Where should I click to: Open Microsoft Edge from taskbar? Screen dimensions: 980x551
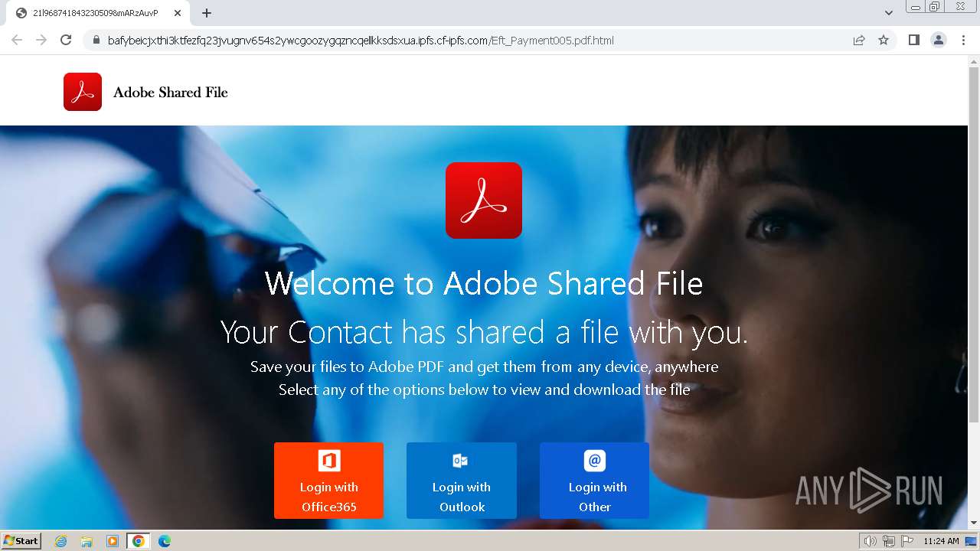tap(164, 541)
